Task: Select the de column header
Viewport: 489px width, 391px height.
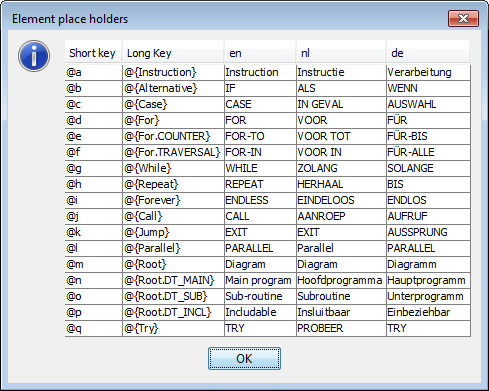Action: (428, 53)
